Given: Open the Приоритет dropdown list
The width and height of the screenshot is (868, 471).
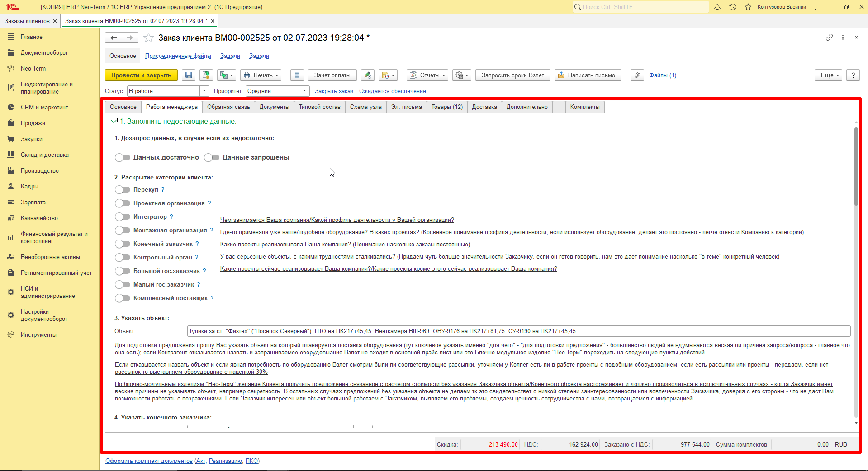Looking at the screenshot, I should (304, 91).
